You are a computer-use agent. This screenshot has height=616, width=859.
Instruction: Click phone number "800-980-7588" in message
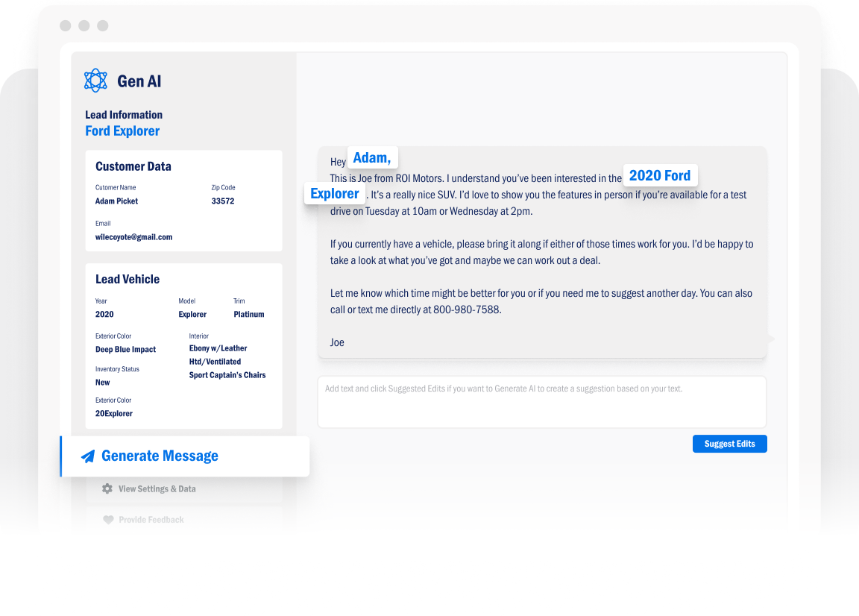[x=466, y=309]
